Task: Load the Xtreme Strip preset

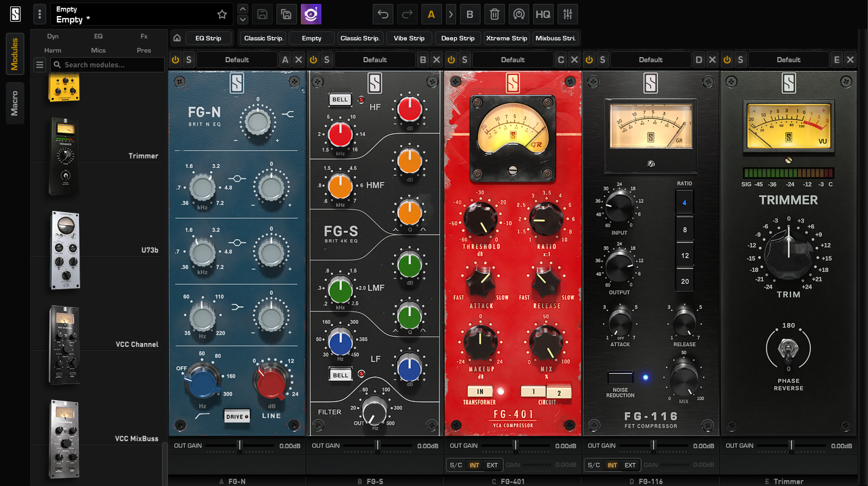Action: coord(507,38)
